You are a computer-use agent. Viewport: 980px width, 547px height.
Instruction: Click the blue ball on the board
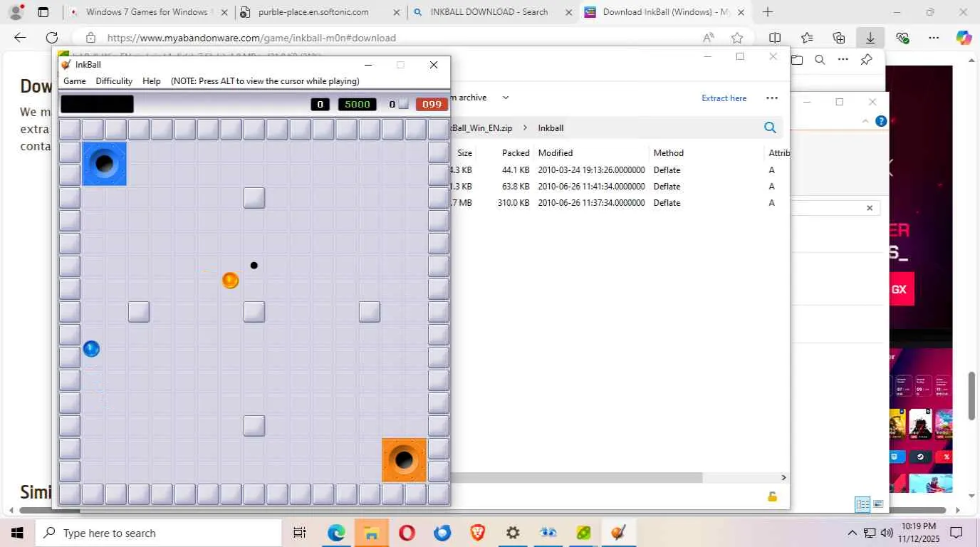(91, 349)
